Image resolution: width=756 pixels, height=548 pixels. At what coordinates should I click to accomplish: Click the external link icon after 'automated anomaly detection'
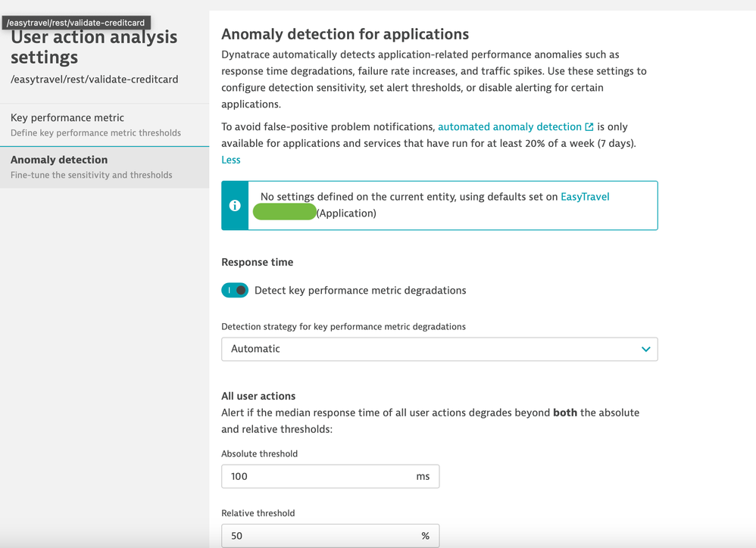[589, 127]
